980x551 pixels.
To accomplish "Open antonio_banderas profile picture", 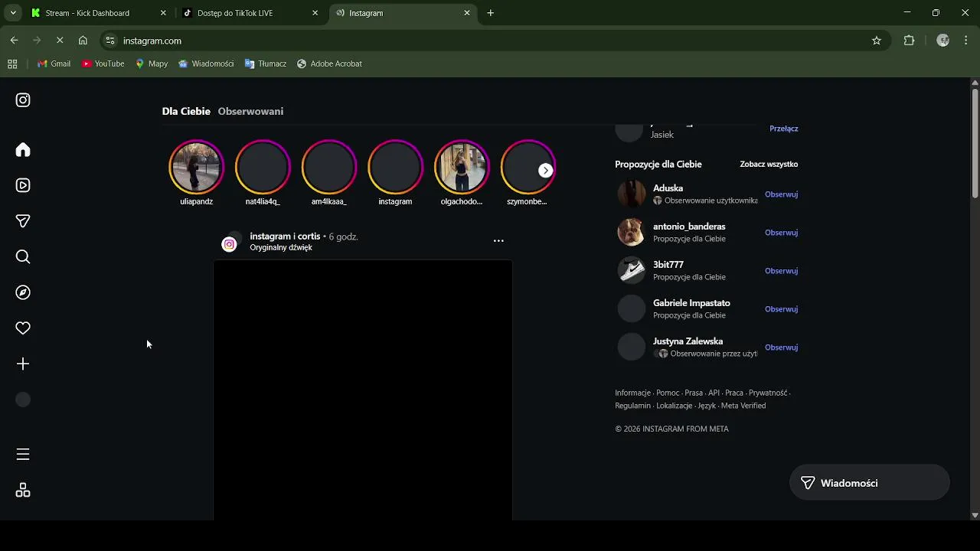I will [x=632, y=233].
